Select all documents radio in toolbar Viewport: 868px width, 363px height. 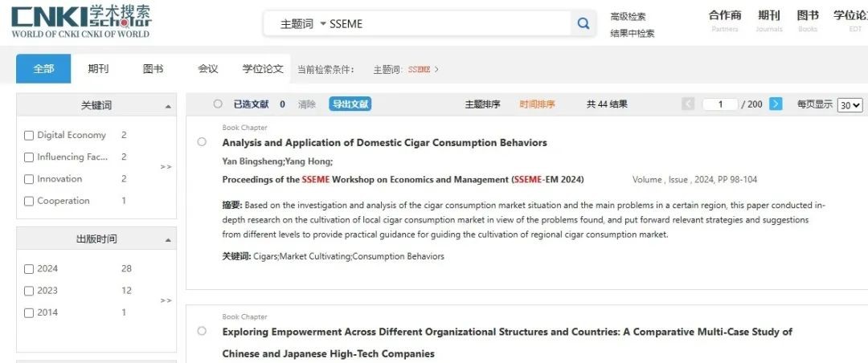click(x=218, y=104)
